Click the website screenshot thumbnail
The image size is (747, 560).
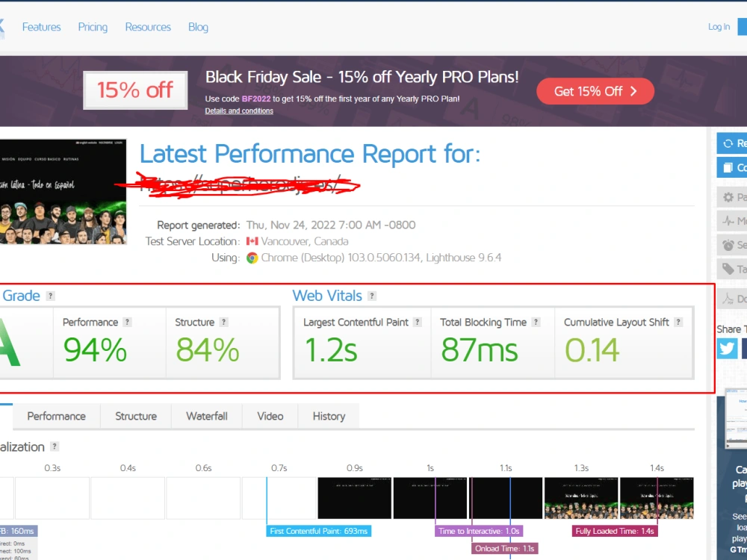(x=63, y=192)
